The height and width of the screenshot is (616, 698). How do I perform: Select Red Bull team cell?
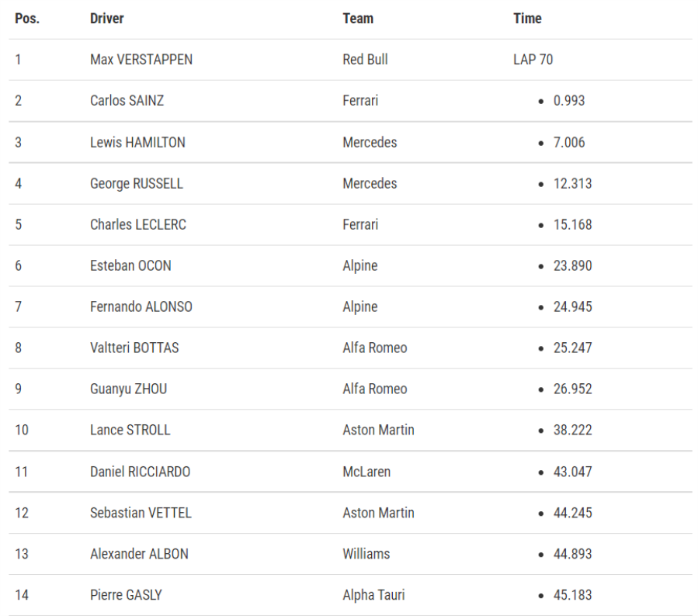[x=365, y=60]
